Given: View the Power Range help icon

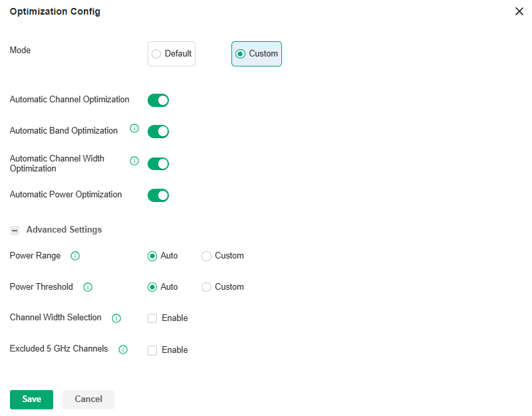Looking at the screenshot, I should [x=75, y=256].
